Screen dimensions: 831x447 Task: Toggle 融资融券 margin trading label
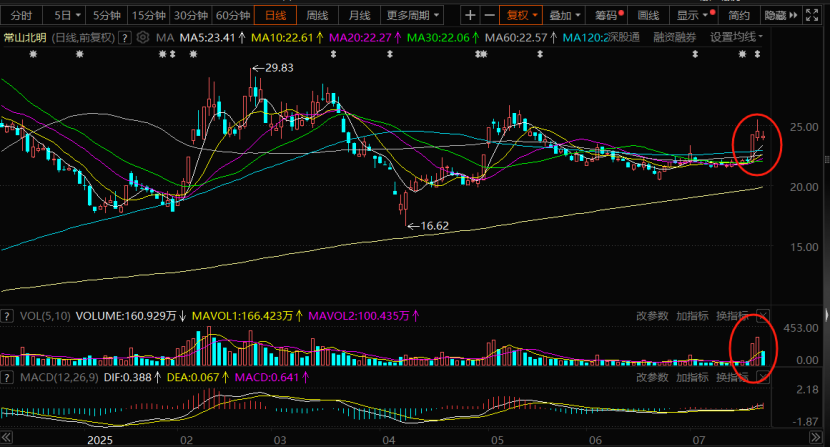coord(675,37)
